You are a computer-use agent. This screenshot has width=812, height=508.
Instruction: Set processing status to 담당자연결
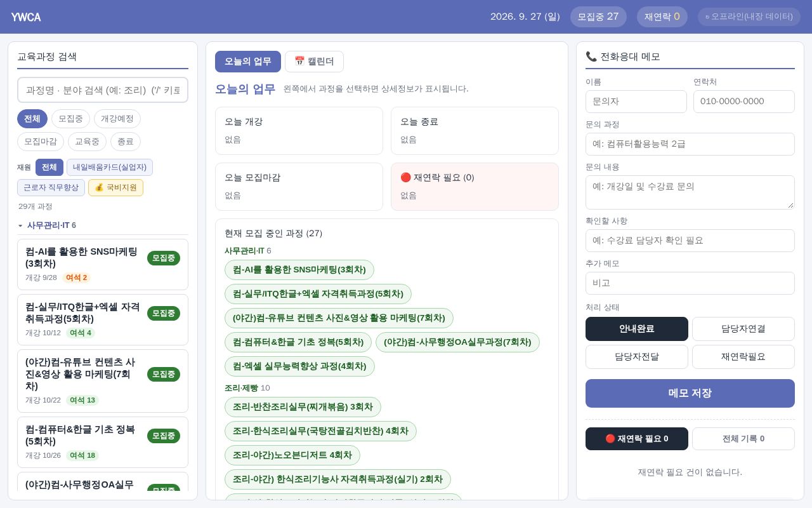point(743,329)
